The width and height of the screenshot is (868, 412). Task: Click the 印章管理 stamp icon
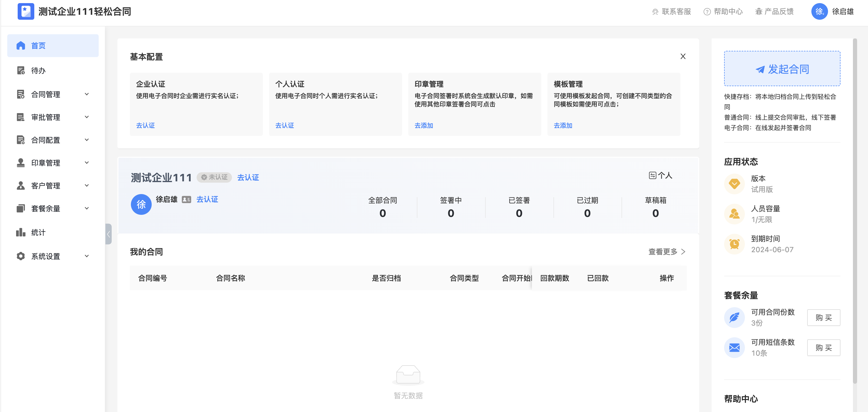(21, 163)
